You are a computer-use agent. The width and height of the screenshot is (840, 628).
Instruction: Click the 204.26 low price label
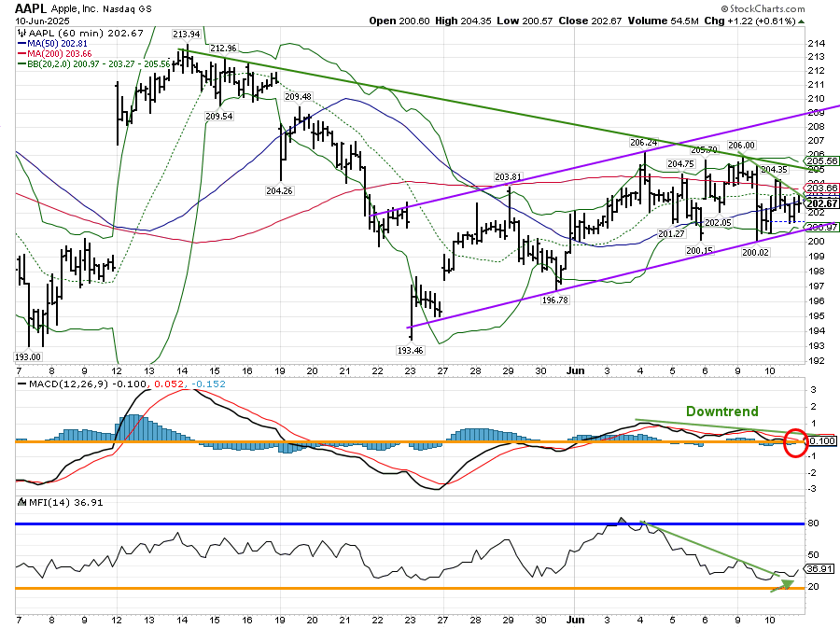[279, 190]
